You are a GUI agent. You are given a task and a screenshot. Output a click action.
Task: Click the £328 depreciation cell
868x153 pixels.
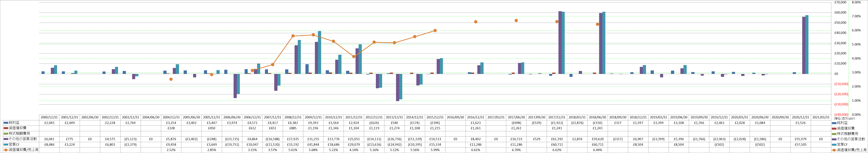coord(171,128)
